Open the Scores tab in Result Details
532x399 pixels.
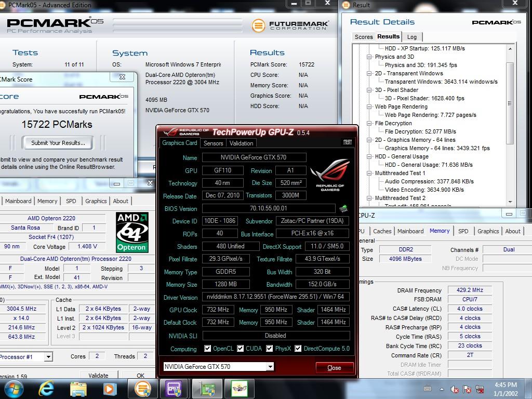pos(364,37)
